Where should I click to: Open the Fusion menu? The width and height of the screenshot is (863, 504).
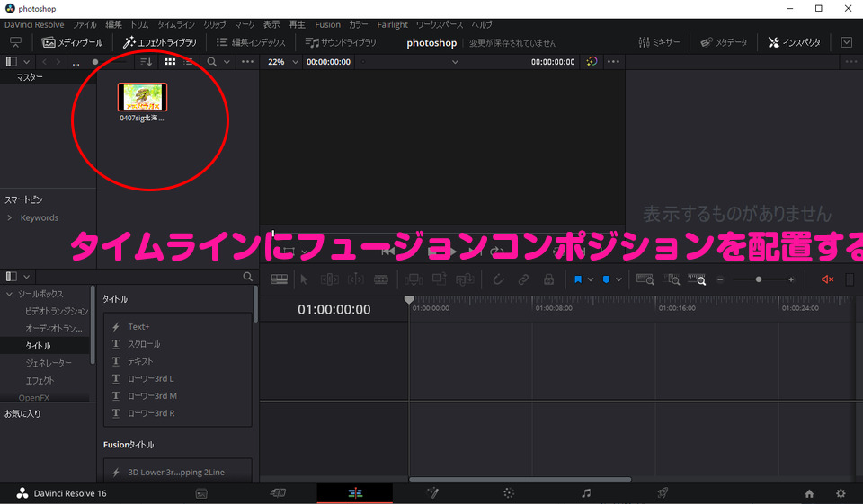pos(327,25)
